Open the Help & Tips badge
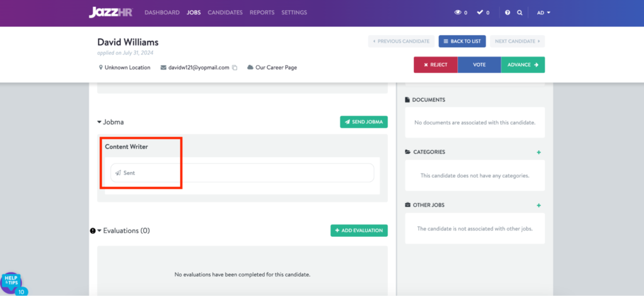The width and height of the screenshot is (644, 296). [11, 282]
